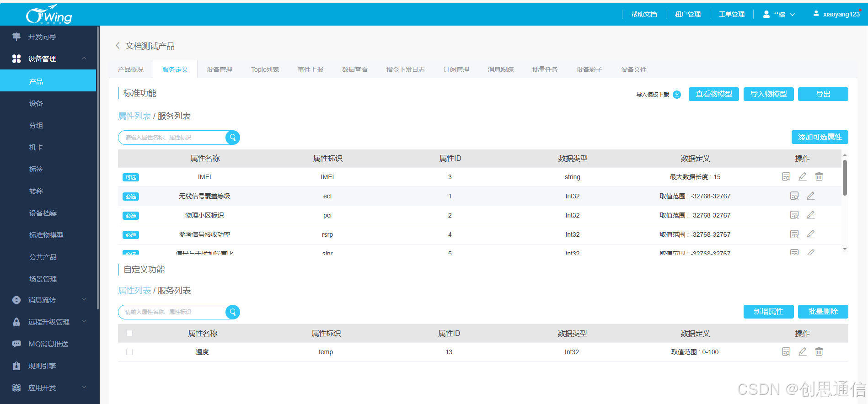Edit the 温度 temp property

click(x=803, y=352)
